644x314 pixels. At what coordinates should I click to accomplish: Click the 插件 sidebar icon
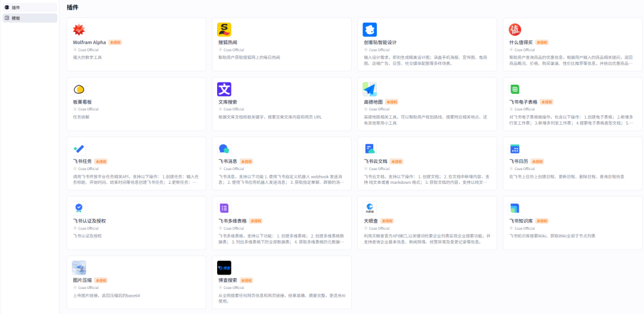point(7,7)
